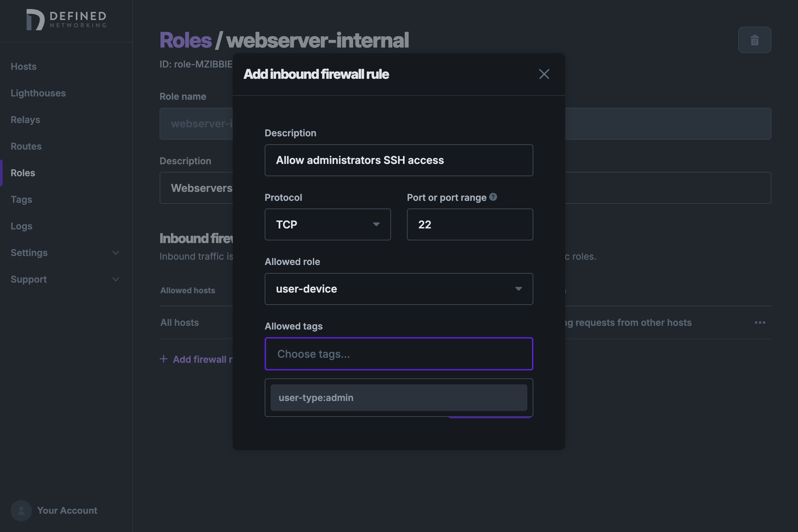Open the port range help tooltip
798x532 pixels.
click(494, 197)
